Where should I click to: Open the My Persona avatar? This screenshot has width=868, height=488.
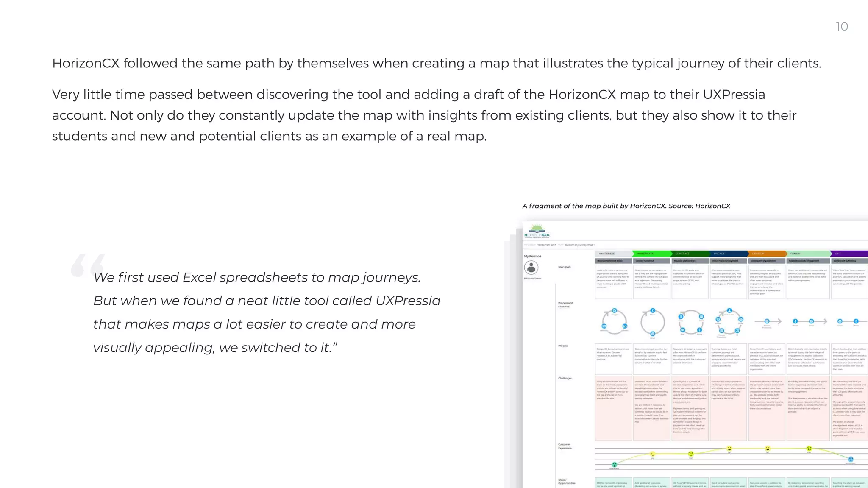point(531,268)
